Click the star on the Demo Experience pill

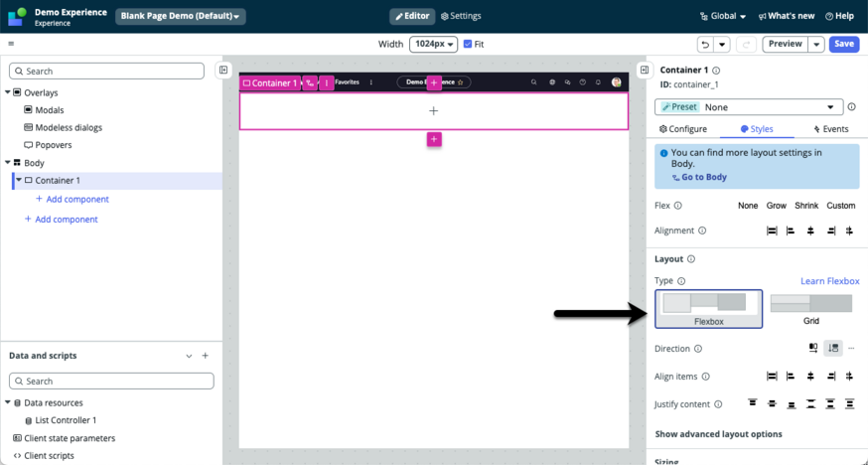[x=460, y=82]
